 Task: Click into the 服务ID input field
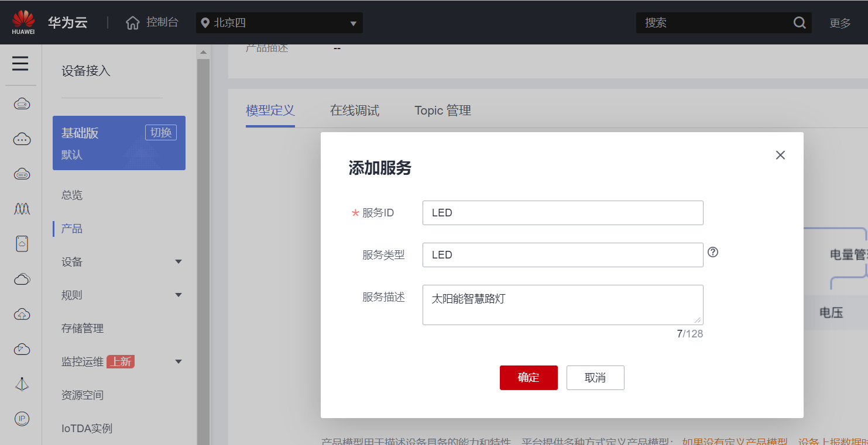point(562,213)
